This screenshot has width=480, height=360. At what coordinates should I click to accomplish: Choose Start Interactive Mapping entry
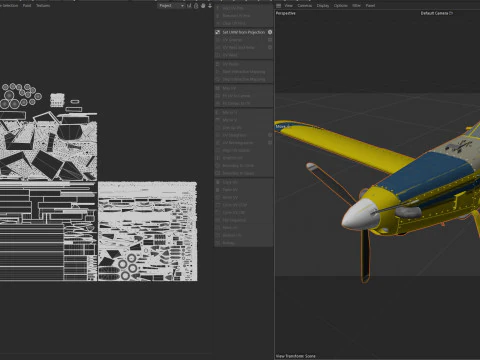pyautogui.click(x=244, y=72)
